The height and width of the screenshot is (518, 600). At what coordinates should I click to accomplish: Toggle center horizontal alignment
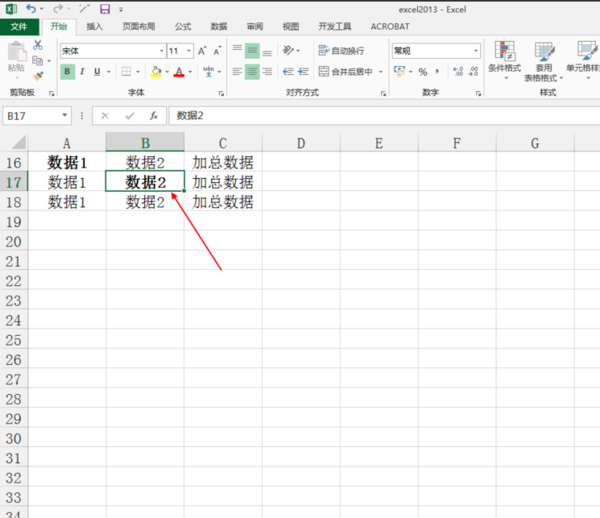252,72
